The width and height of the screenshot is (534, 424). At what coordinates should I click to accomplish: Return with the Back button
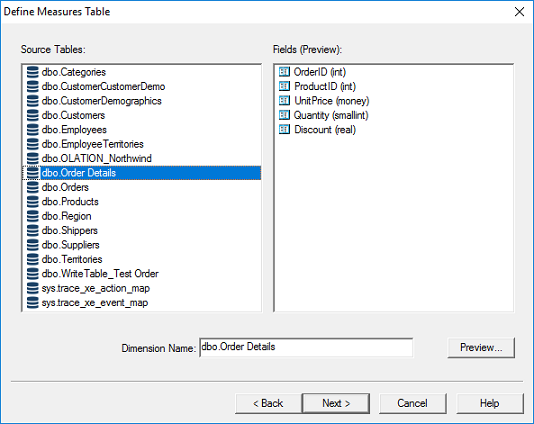tap(268, 404)
